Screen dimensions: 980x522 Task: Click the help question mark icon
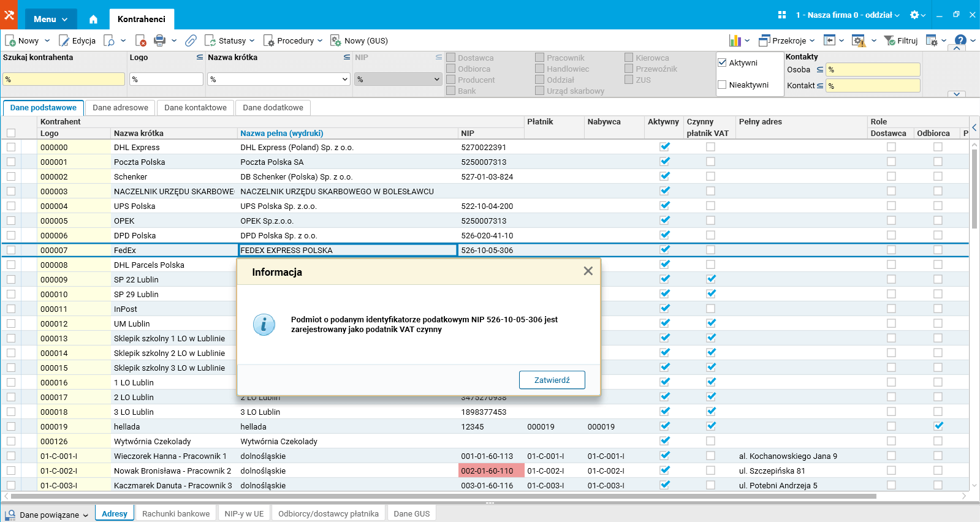click(x=960, y=41)
